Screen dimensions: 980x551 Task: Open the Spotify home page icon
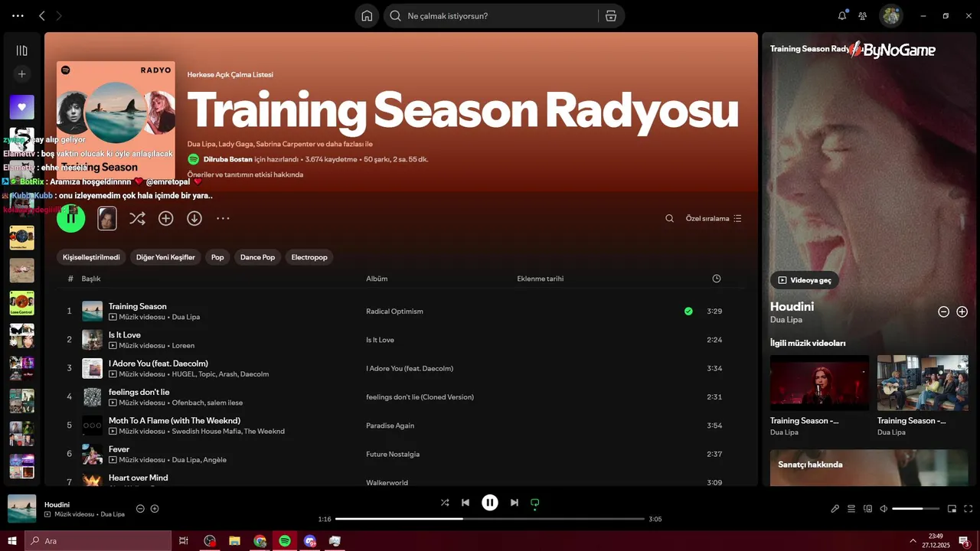pyautogui.click(x=367, y=16)
